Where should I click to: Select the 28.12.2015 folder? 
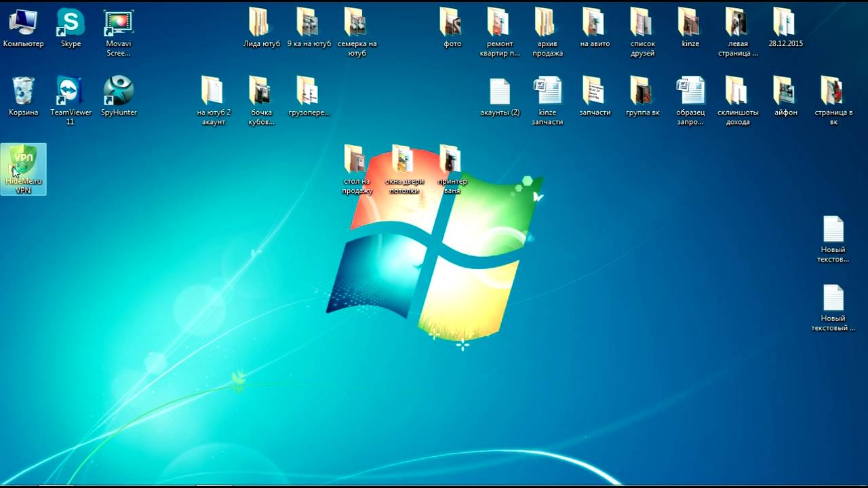(x=785, y=28)
